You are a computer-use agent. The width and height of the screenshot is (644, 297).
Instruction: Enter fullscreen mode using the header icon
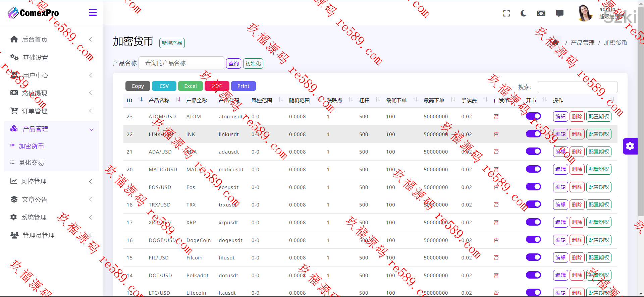506,13
